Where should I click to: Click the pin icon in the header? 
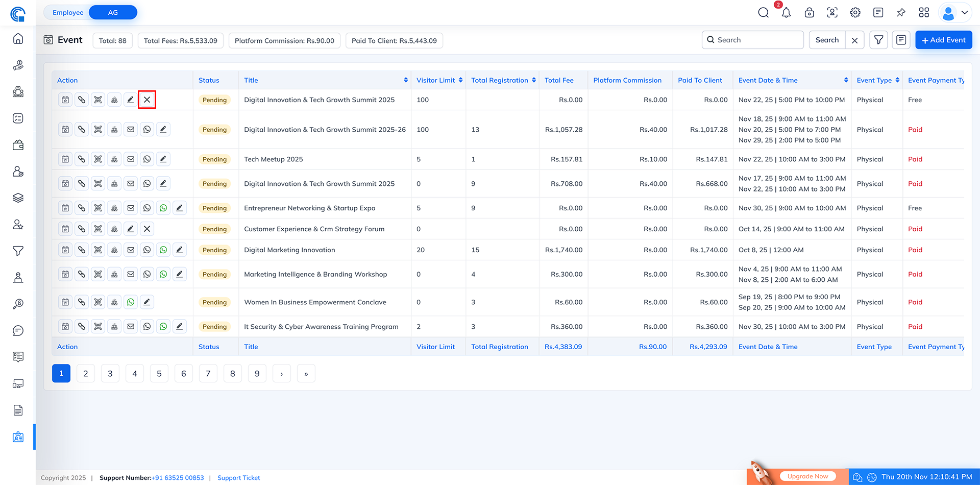click(x=901, y=12)
